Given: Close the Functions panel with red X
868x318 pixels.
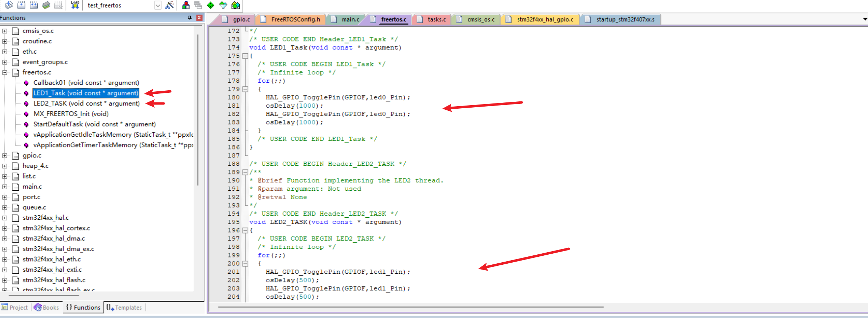Looking at the screenshot, I should coord(199,18).
